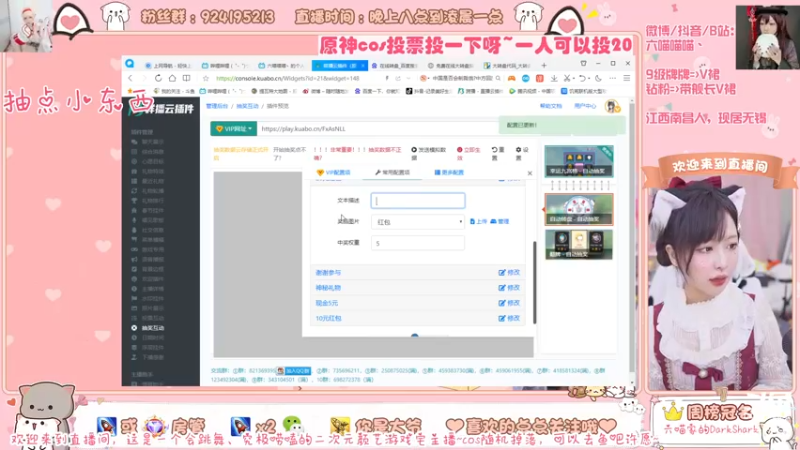
Task: Expand 谢谢参与 prize row
Action: [x=328, y=272]
